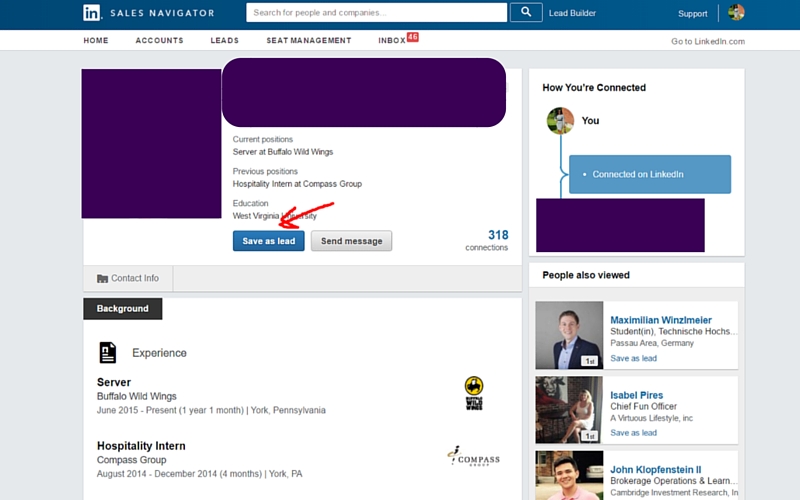Click the Hospitality Intern job title
The width and height of the screenshot is (800, 500).
pos(141,446)
